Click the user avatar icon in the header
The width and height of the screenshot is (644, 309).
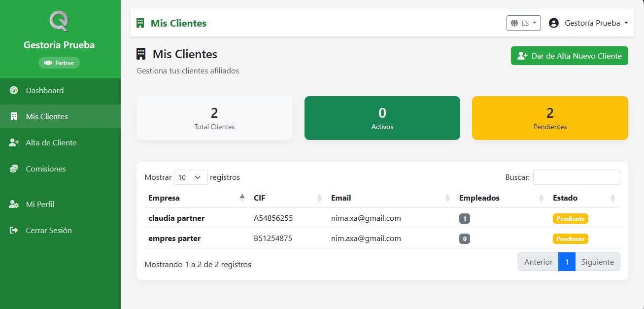coord(553,23)
